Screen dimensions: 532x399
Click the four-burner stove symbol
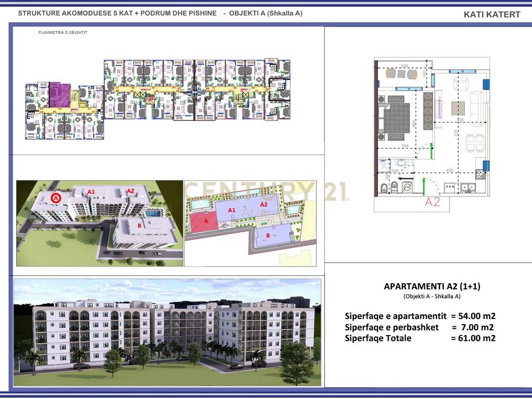tap(481, 175)
